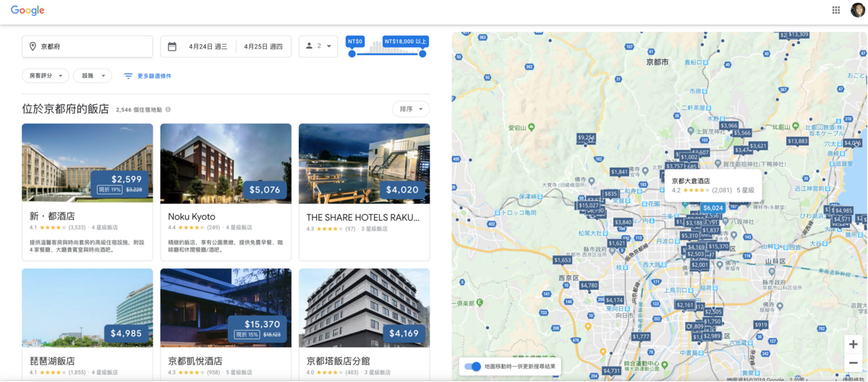Select the $1,653 map price marker

click(562, 260)
